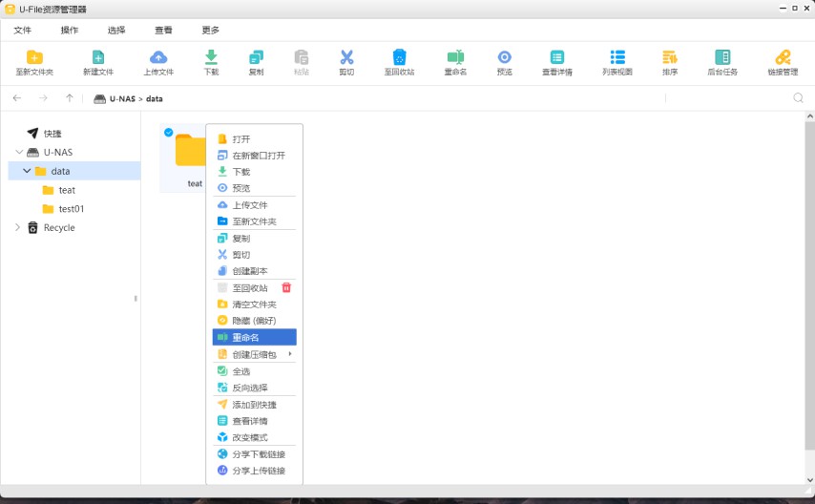This screenshot has width=815, height=504.
Task: Open the 更多 menu
Action: pos(211,31)
